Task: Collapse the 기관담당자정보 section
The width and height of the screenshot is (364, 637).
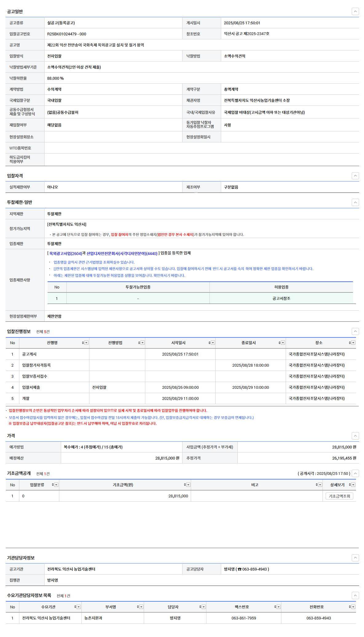Action: 355,558
